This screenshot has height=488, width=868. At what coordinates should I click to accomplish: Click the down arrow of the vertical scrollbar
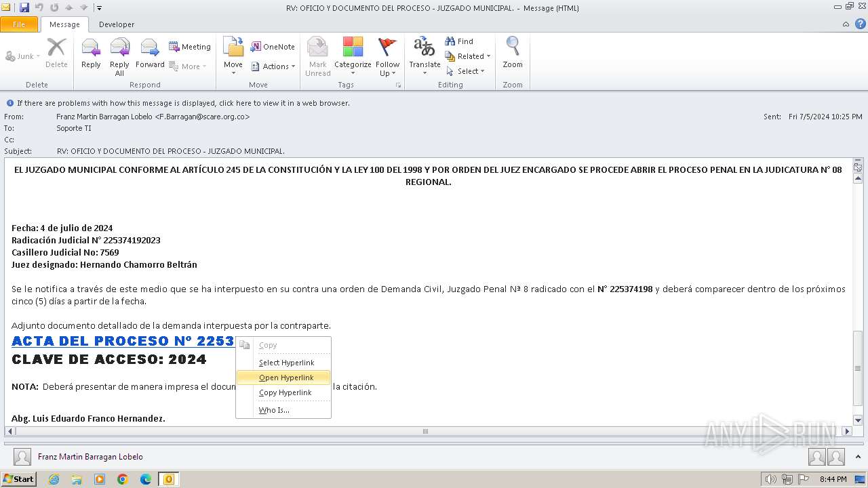(x=858, y=420)
